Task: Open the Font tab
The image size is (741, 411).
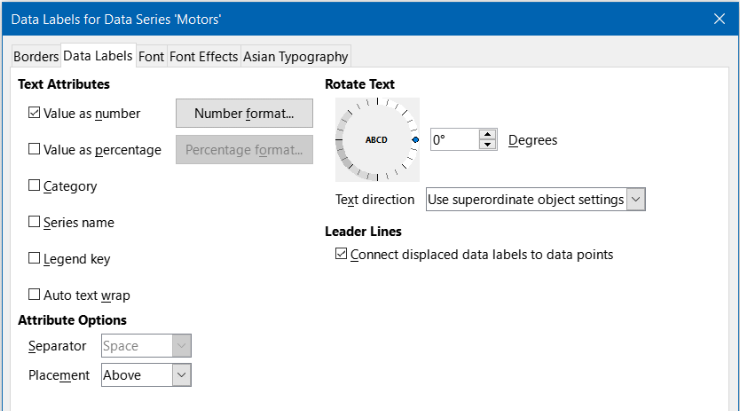Action: tap(151, 57)
